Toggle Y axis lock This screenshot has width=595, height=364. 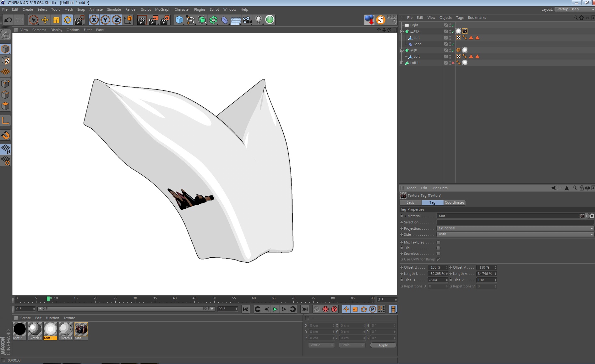tap(105, 20)
